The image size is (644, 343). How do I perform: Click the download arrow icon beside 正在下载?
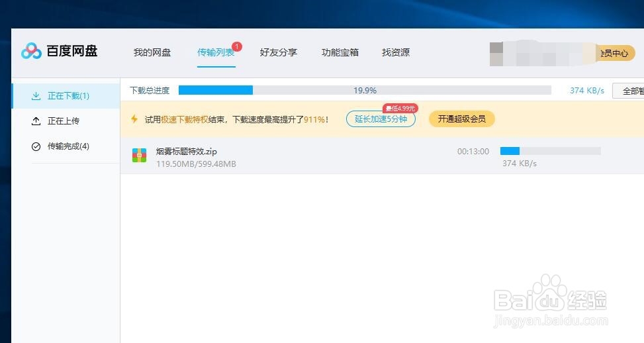click(36, 96)
